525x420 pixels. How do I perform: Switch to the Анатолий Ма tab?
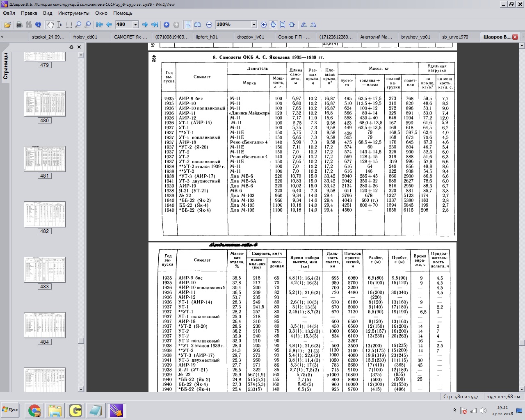(x=377, y=37)
